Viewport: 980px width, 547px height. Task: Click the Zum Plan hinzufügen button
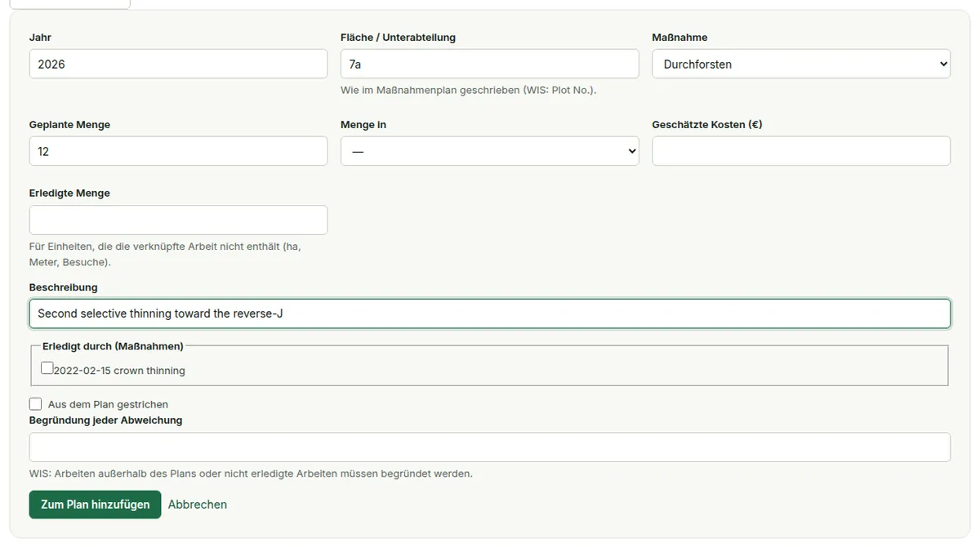click(x=95, y=505)
